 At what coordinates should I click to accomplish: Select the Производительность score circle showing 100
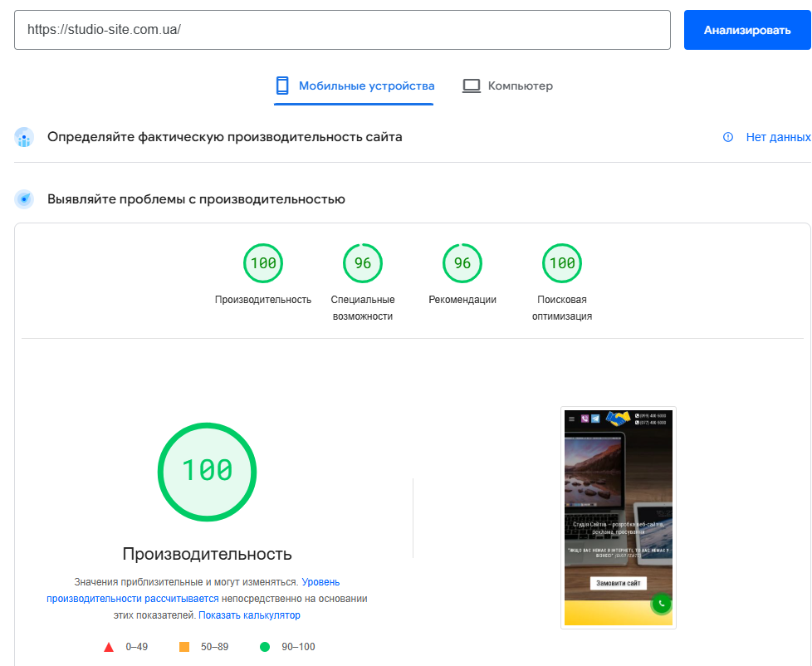tap(263, 262)
